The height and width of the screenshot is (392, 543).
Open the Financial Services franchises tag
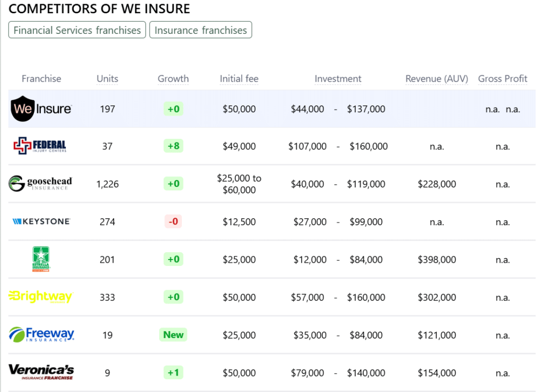pyautogui.click(x=77, y=30)
